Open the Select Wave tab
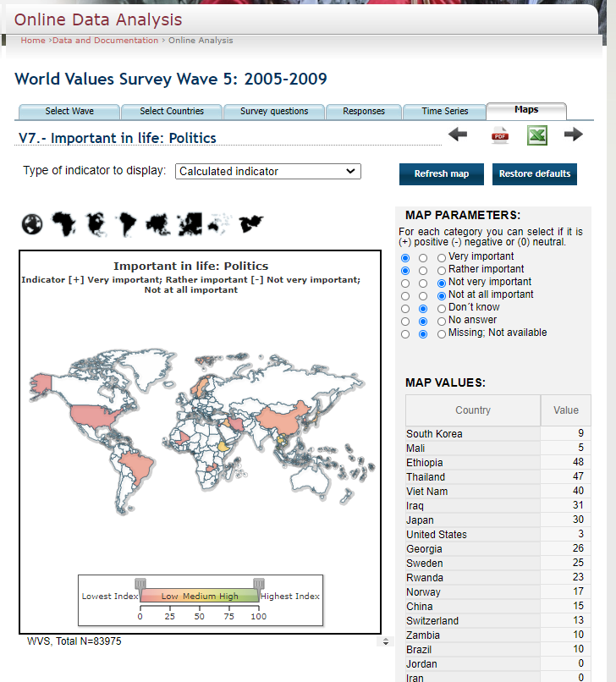 point(69,112)
